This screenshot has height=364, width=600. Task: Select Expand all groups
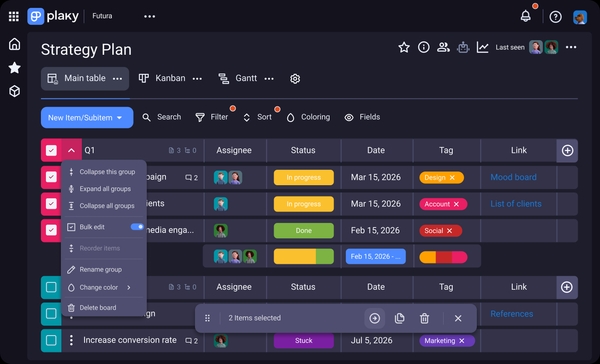coord(104,189)
